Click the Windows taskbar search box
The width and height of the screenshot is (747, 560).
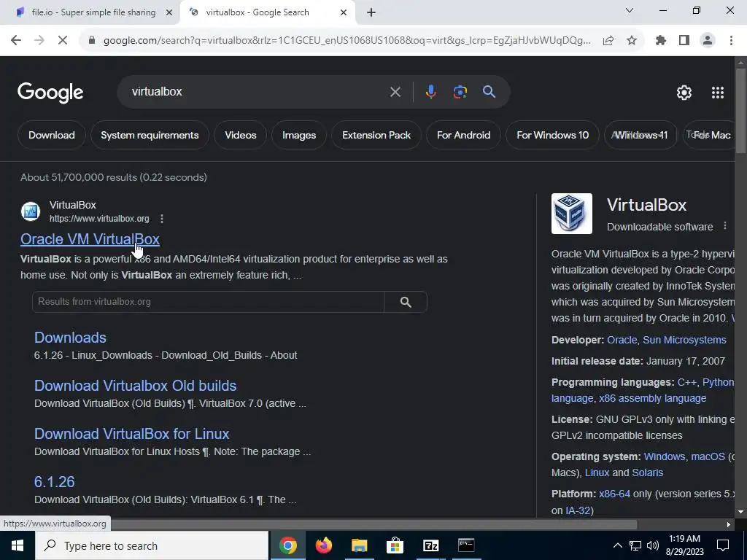point(152,545)
